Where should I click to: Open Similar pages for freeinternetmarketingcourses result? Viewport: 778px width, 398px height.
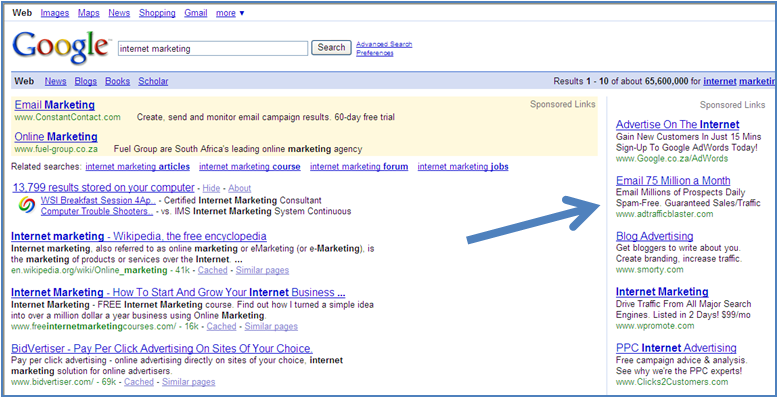271,327
